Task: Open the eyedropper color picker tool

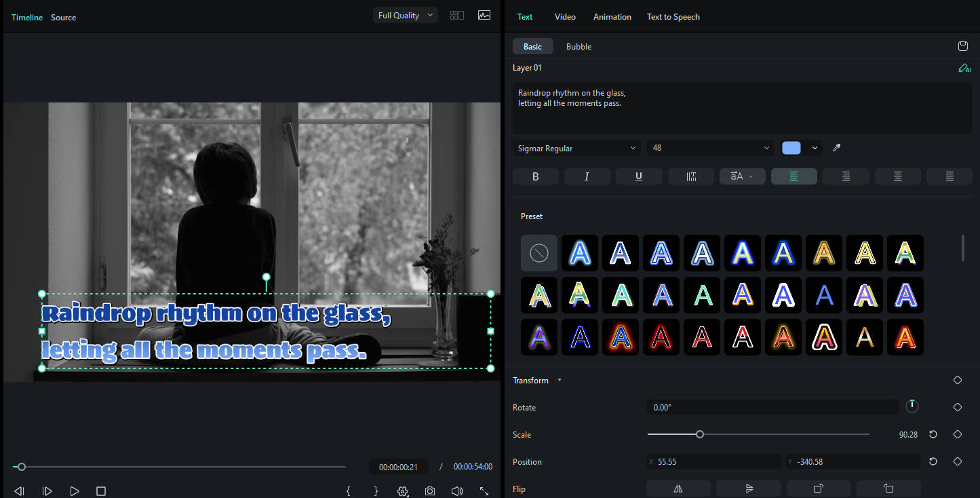Action: (x=836, y=147)
